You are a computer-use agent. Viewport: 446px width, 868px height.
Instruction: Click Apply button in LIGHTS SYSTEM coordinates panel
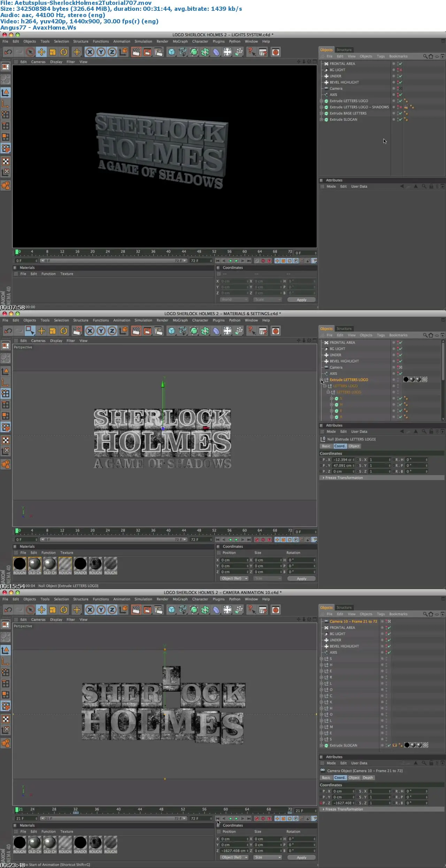coord(302,300)
